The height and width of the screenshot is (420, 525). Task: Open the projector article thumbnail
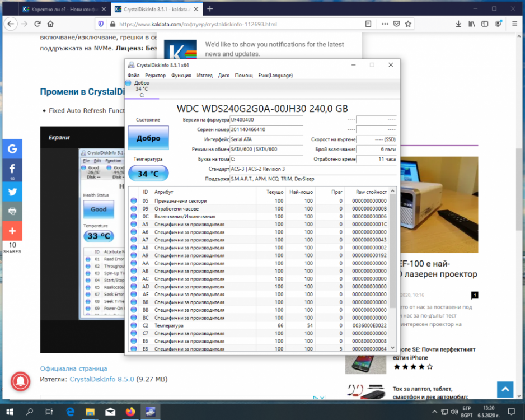(x=439, y=204)
